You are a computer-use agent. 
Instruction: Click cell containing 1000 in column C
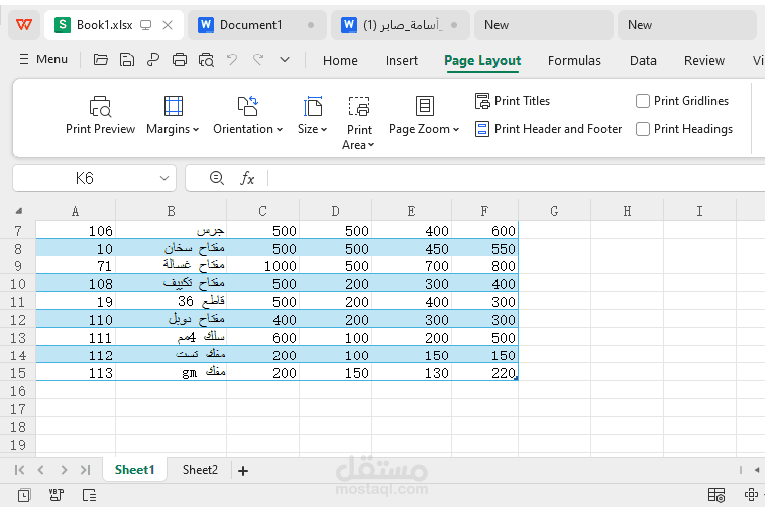[x=263, y=266]
